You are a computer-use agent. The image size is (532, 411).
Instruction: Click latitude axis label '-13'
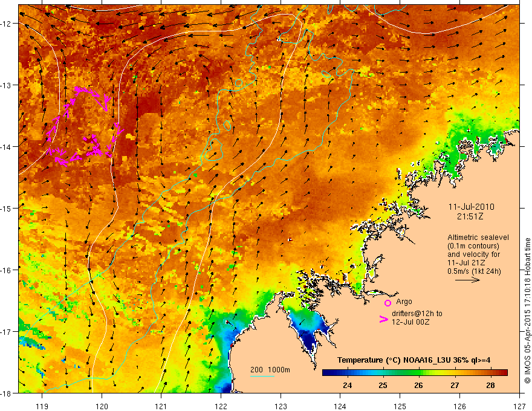pyautogui.click(x=6, y=85)
